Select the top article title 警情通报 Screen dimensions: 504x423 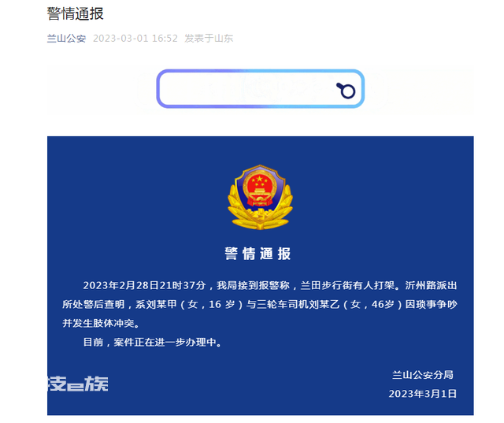point(76,14)
